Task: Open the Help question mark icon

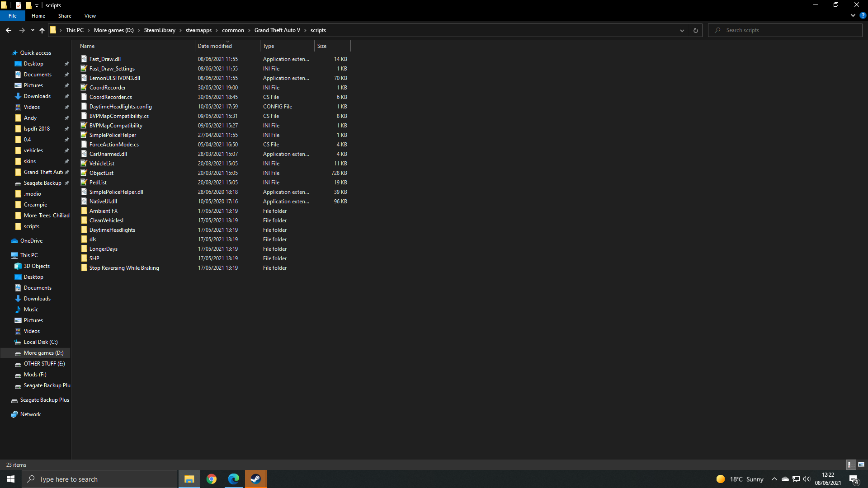Action: pos(863,15)
